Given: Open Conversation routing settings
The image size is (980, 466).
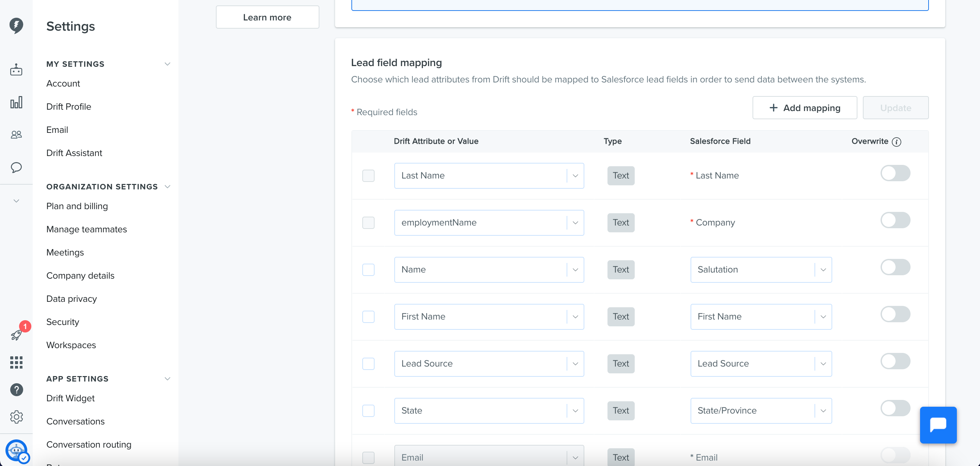Looking at the screenshot, I should (x=89, y=444).
